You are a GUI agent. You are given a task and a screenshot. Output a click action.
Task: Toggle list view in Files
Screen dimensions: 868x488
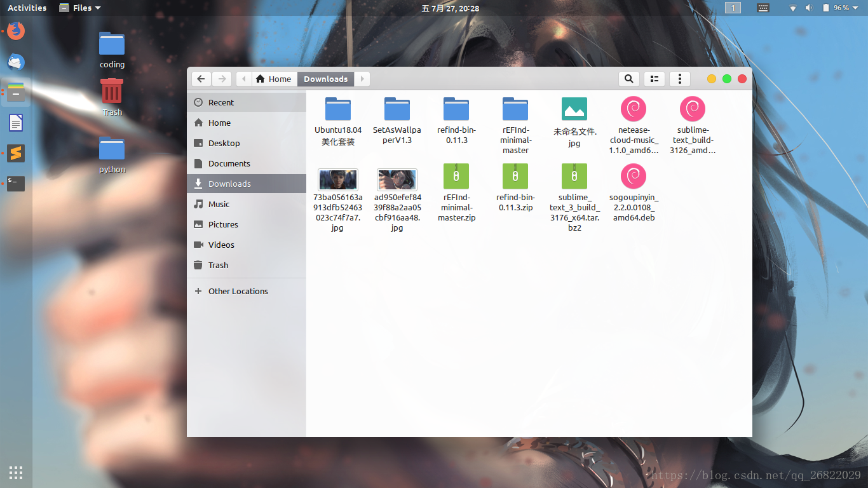(654, 79)
